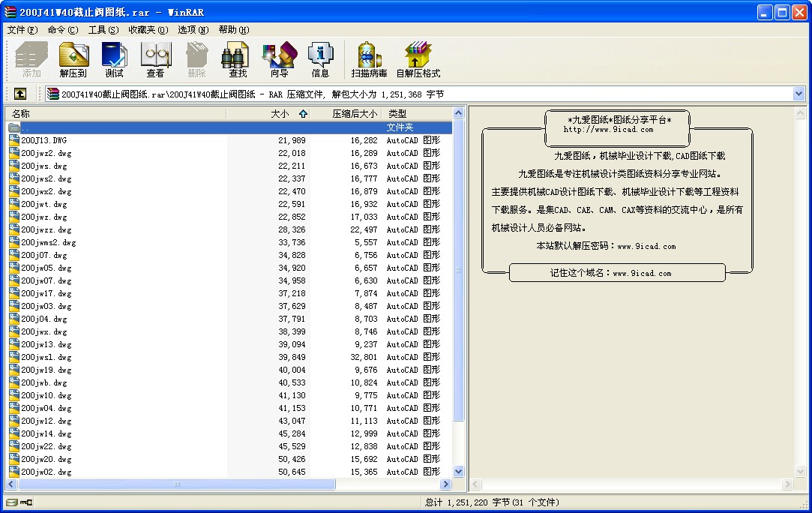
Task: Open the 信息 (Info) toolbar icon
Action: click(320, 59)
